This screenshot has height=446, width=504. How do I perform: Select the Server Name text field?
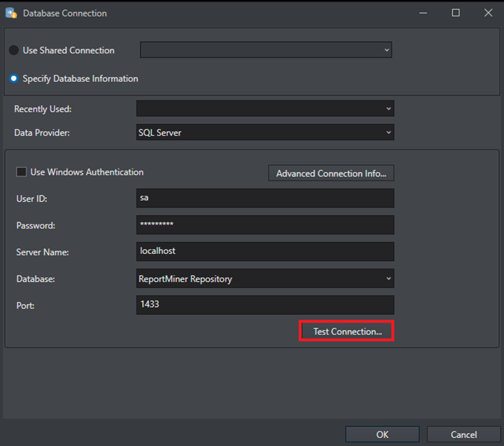point(265,251)
